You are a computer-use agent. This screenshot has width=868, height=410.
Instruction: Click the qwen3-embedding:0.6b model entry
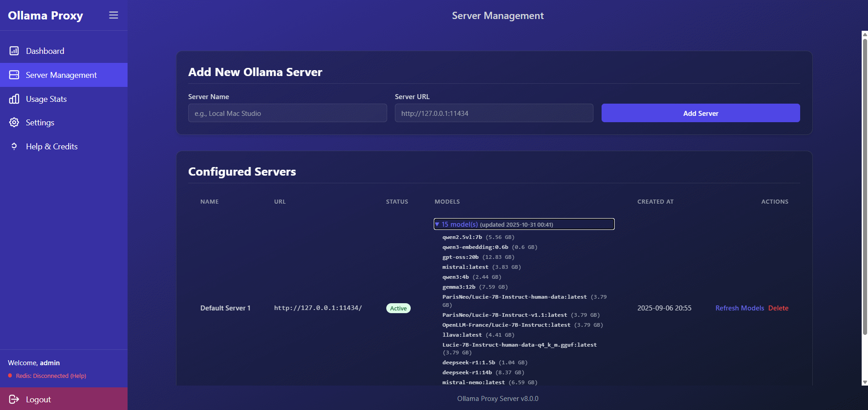[490, 247]
